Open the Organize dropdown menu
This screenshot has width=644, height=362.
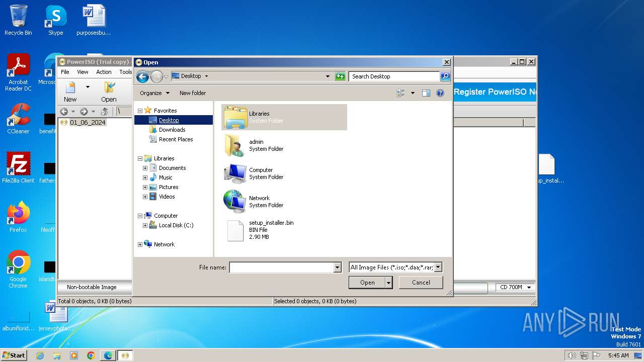[x=155, y=93]
